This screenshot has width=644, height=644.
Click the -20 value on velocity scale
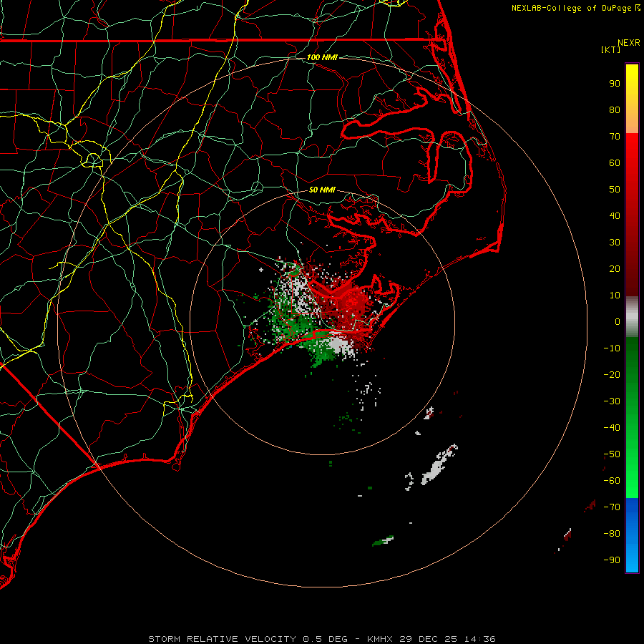612,375
